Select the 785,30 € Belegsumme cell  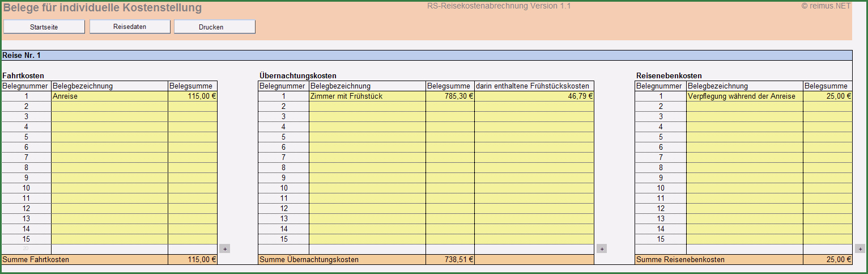coord(450,96)
